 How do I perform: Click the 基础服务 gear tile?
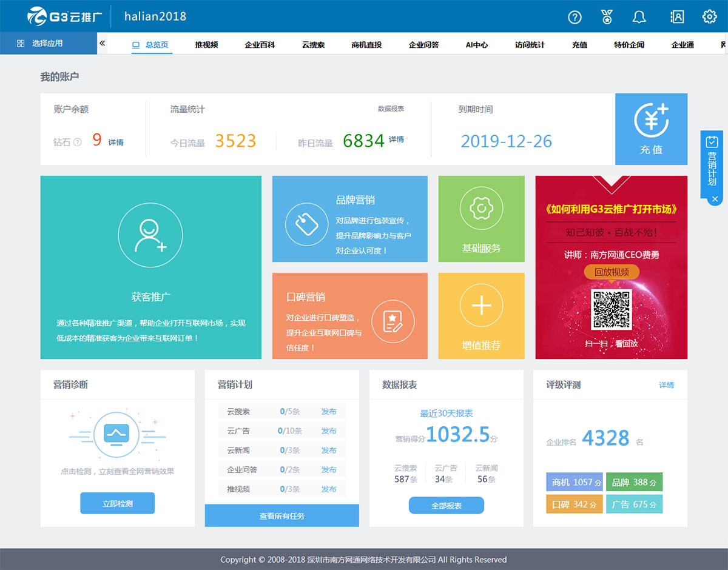coord(481,219)
